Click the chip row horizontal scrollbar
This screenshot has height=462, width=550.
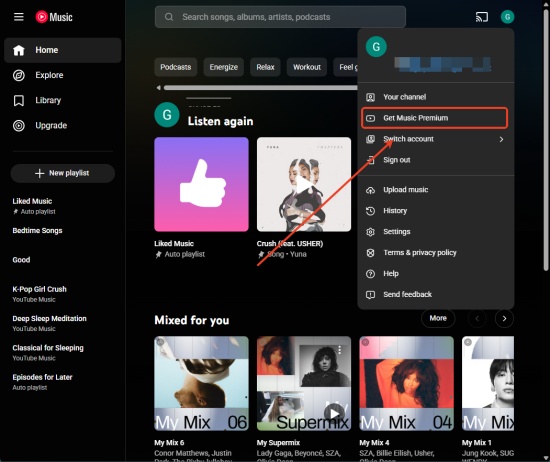pos(261,88)
